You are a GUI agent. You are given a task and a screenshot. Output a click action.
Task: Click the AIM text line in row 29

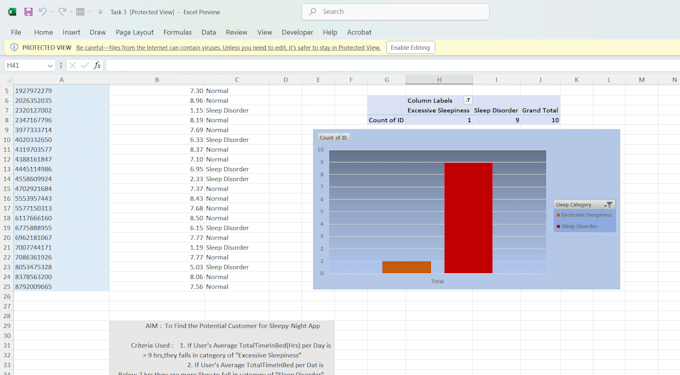[232, 326]
